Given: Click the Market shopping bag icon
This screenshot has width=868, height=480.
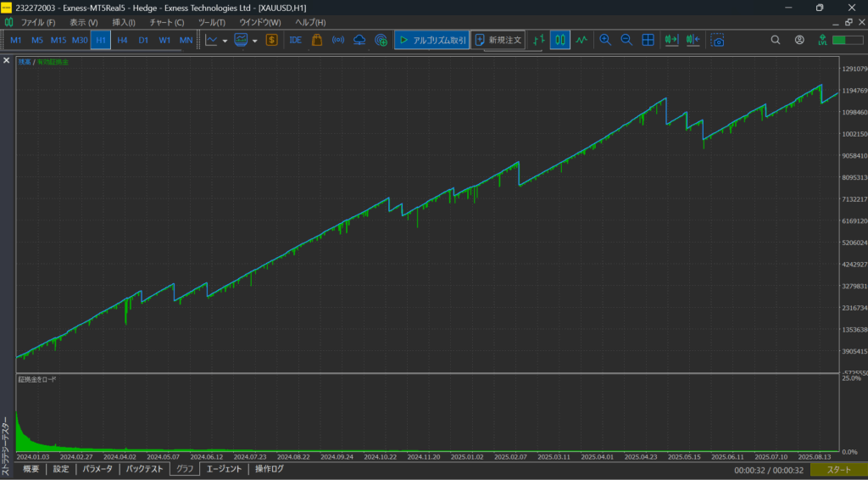Looking at the screenshot, I should coord(317,40).
